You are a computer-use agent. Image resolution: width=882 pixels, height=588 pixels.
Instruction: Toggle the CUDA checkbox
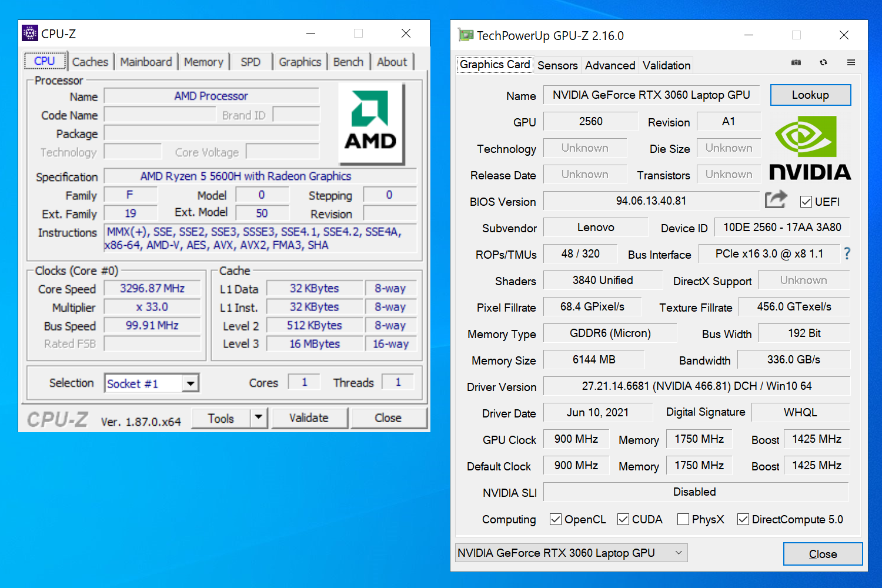[x=623, y=519]
